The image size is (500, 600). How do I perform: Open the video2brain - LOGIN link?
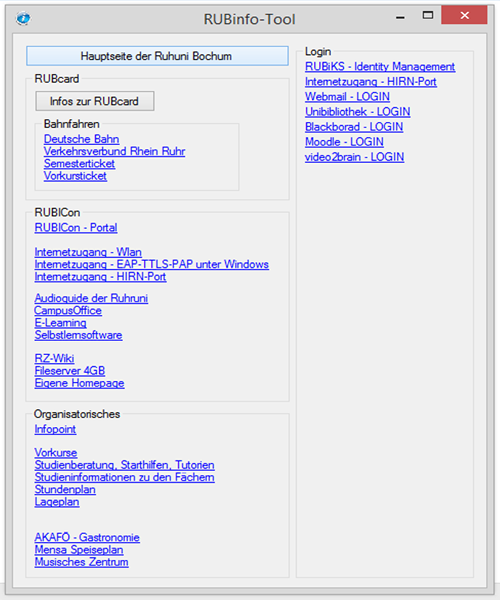click(355, 157)
